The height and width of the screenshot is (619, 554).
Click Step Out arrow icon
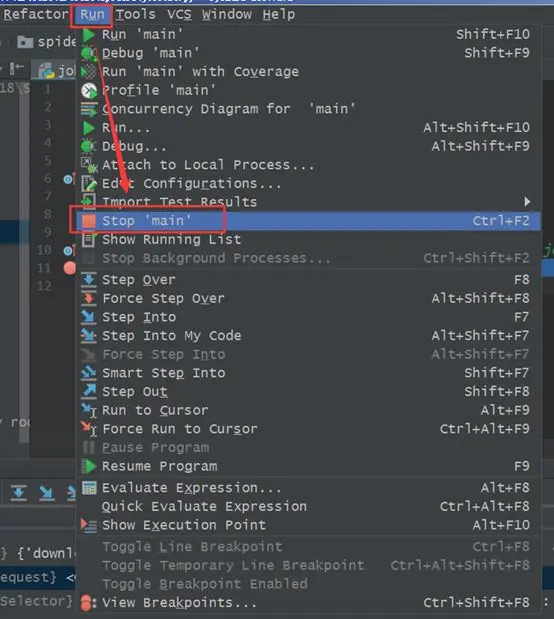pos(89,391)
